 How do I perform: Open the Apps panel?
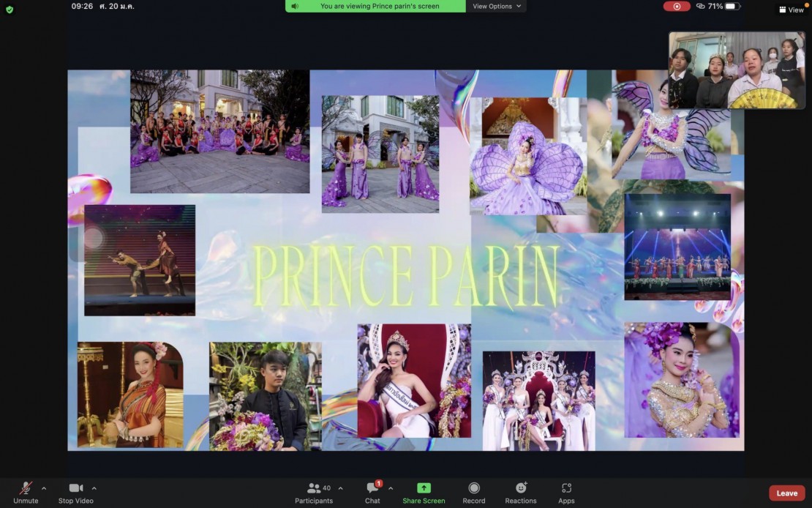566,493
